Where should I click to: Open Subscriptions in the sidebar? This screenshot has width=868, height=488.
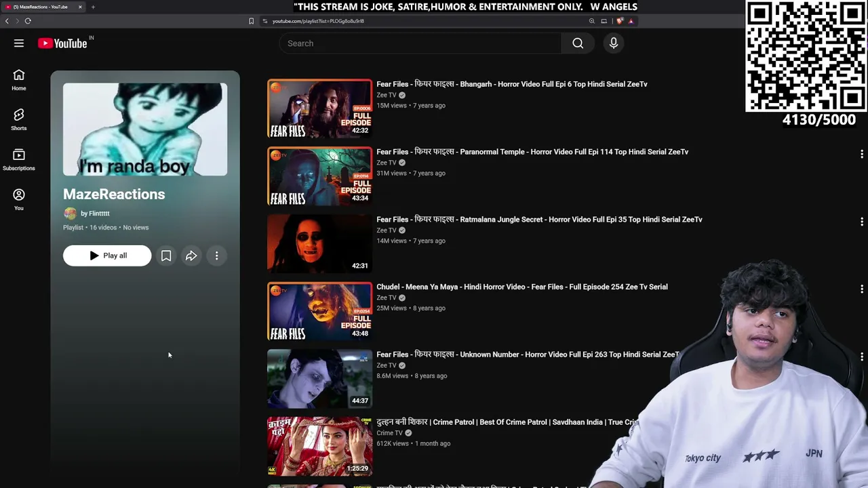19,160
